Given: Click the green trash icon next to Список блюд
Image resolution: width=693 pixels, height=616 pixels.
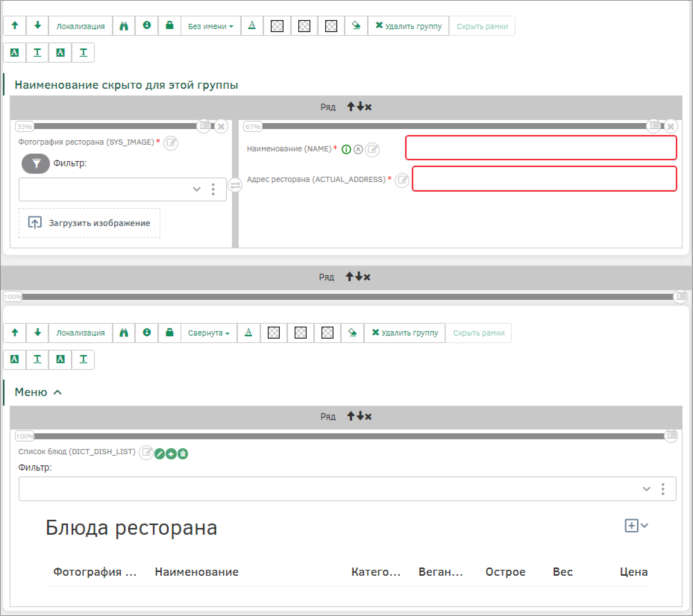Looking at the screenshot, I should [183, 454].
